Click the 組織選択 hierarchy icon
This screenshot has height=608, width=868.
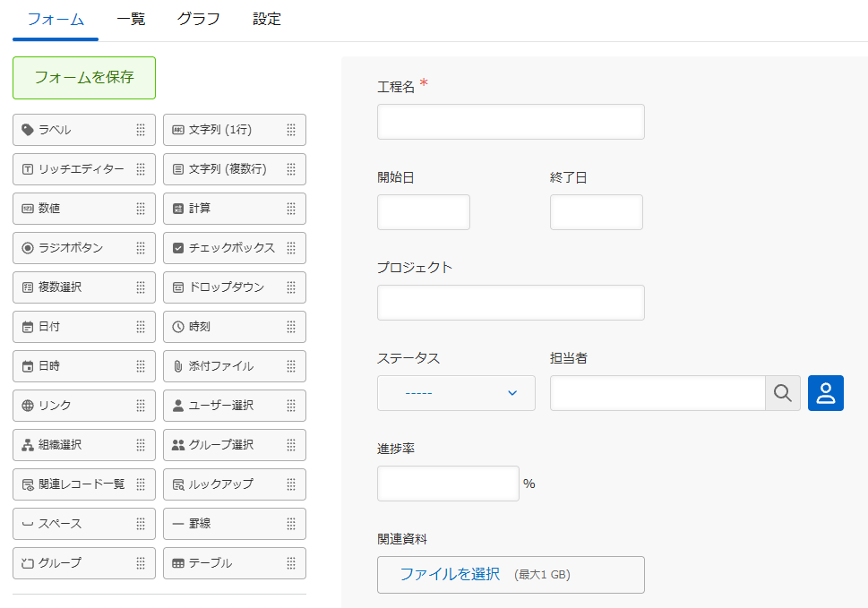point(27,445)
